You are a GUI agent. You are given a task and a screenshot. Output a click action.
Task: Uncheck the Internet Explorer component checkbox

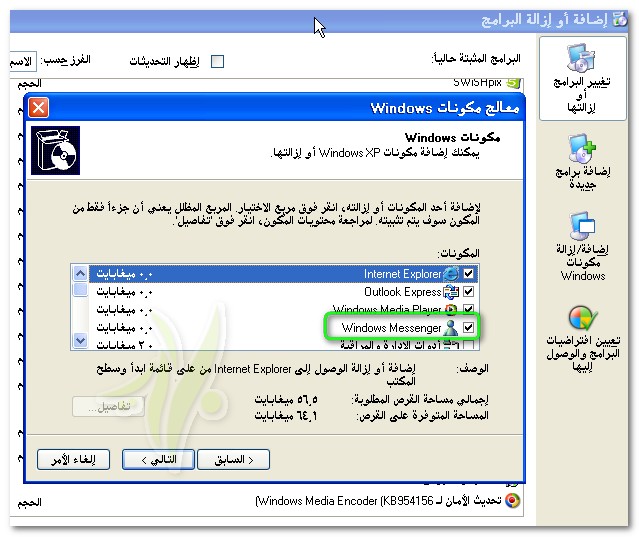click(469, 273)
